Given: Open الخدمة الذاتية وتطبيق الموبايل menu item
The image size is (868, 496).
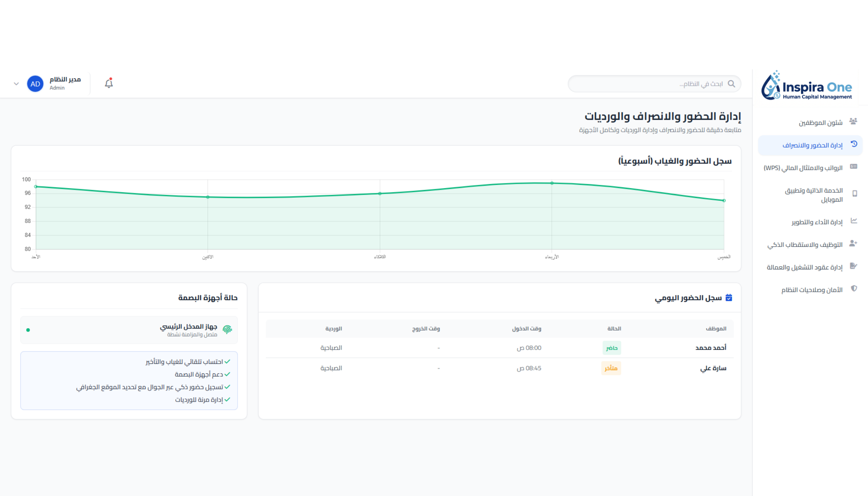Looking at the screenshot, I should pos(810,195).
